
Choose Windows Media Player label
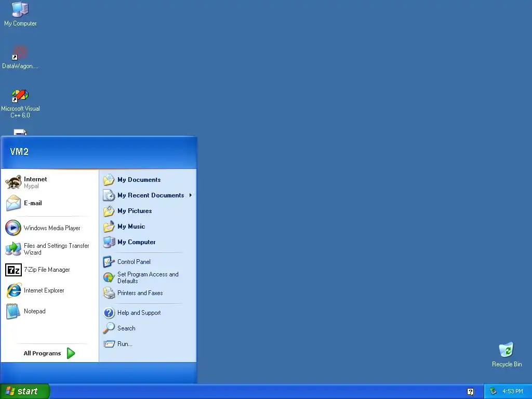(52, 228)
